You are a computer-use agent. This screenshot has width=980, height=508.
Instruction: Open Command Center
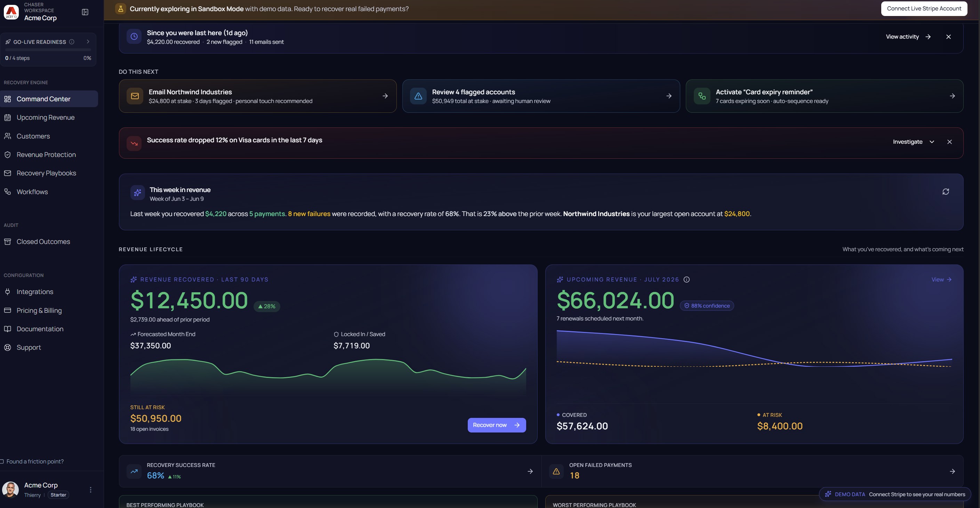49,99
